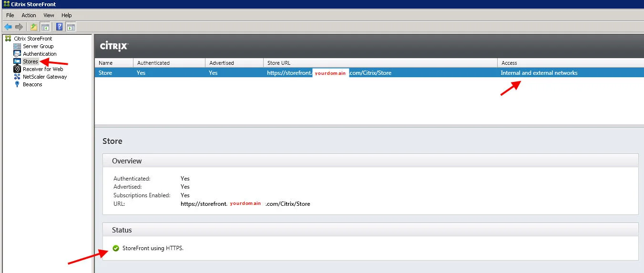Click the Authentication node icon
Viewport: 644px width, 273px height.
click(17, 54)
